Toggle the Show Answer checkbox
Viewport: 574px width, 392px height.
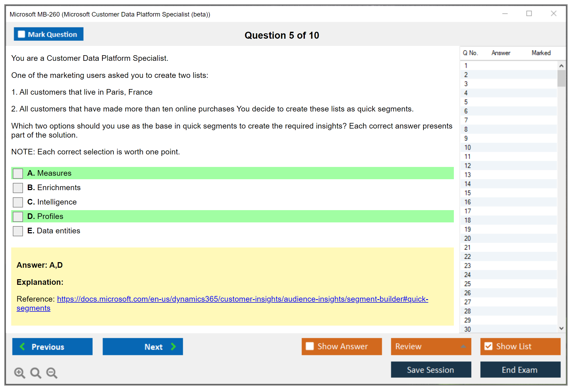pos(310,346)
